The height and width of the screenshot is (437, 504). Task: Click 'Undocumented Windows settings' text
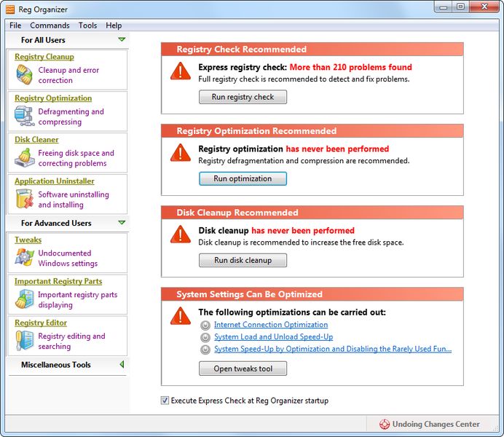(68, 258)
